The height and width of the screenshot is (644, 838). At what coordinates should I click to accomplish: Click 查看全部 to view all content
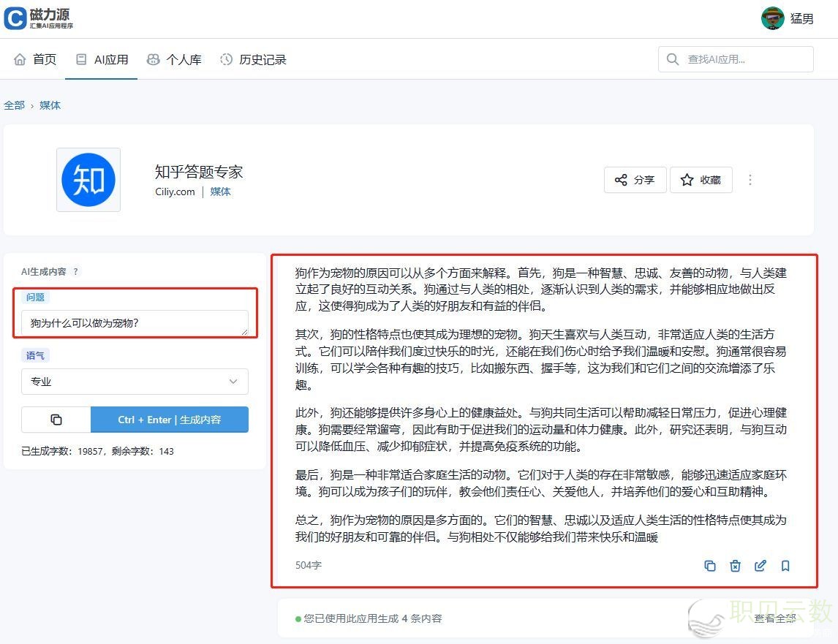(x=775, y=618)
